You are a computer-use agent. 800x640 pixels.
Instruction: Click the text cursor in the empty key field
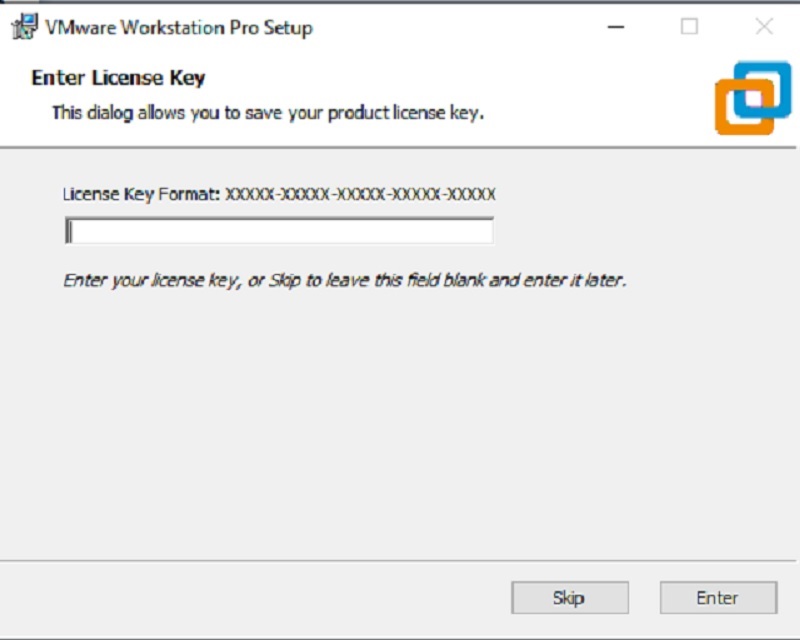coord(69,231)
